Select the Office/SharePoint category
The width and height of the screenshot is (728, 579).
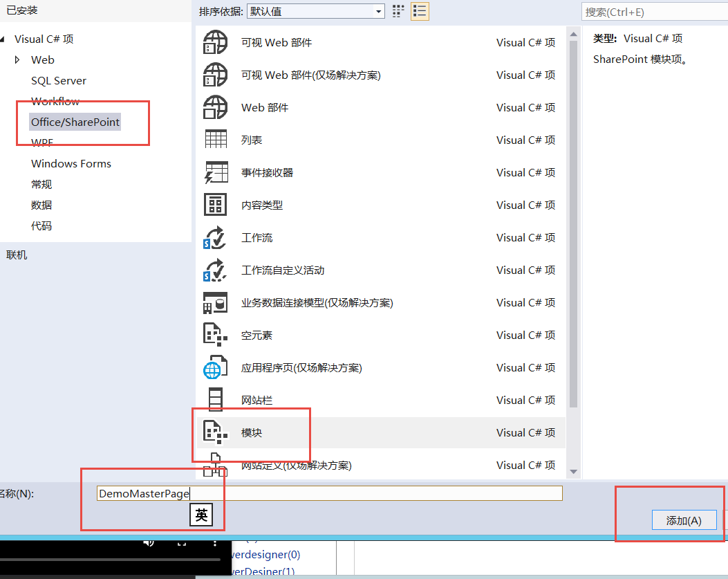pos(75,122)
